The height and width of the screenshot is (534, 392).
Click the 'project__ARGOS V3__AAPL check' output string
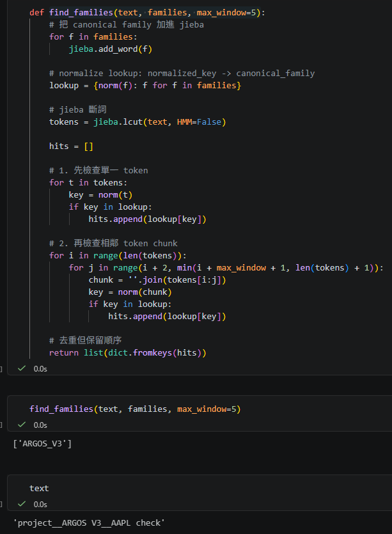pos(89,522)
